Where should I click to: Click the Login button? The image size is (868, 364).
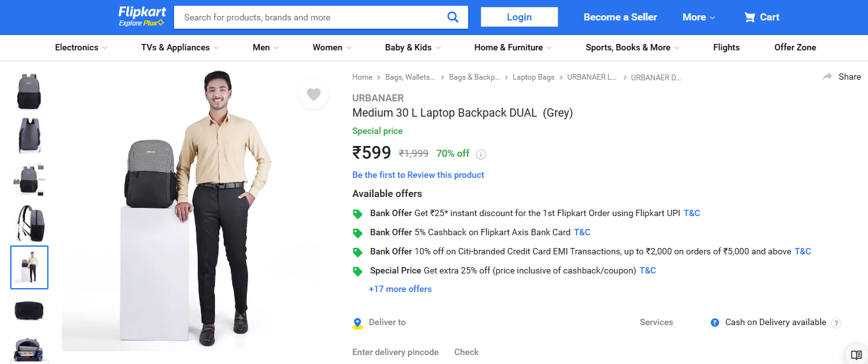[x=519, y=17]
